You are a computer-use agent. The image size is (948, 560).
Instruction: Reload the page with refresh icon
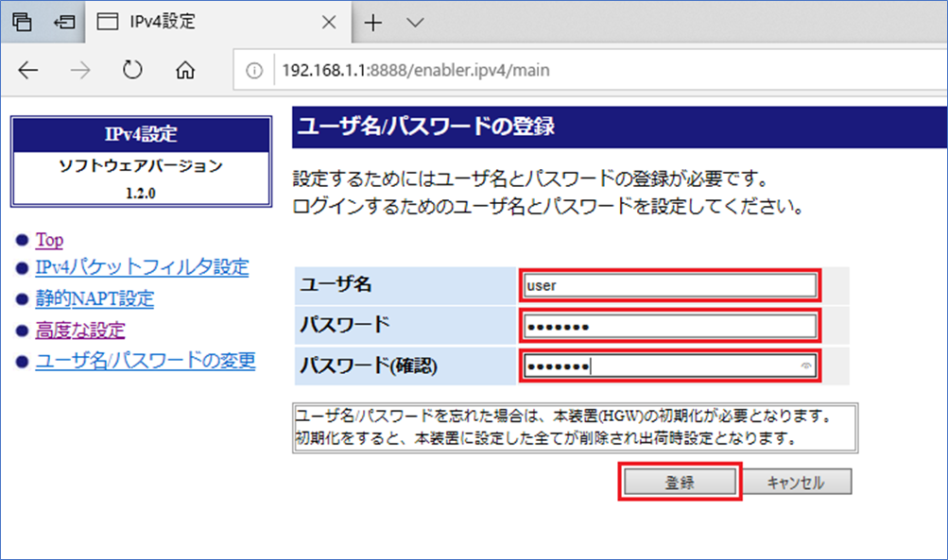132,71
